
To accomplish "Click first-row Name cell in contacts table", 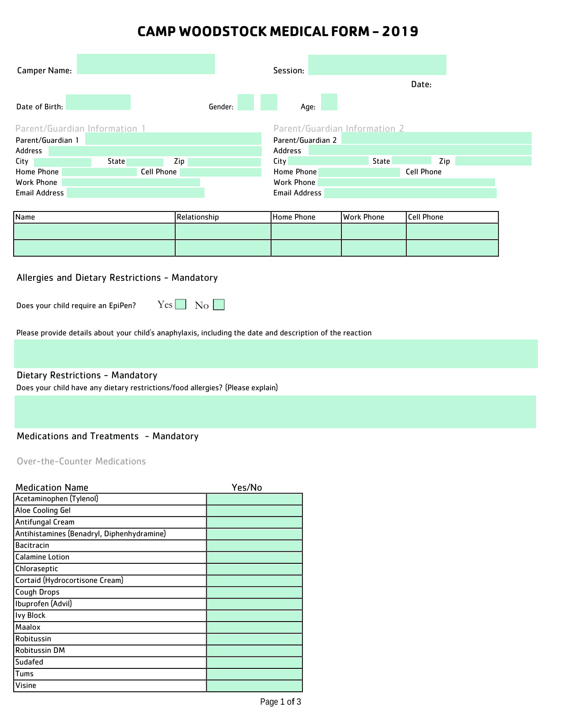I will (x=94, y=232).
